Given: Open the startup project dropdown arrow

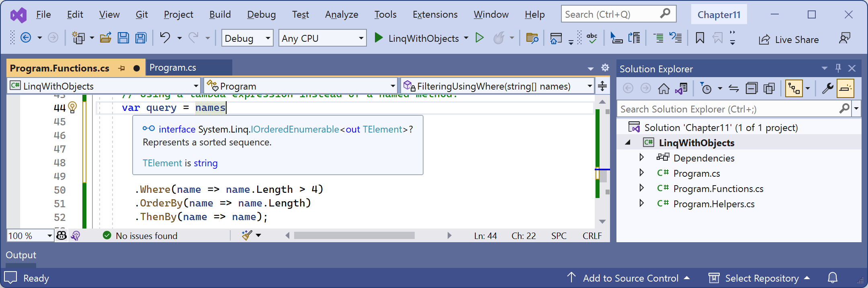Looking at the screenshot, I should pyautogui.click(x=466, y=38).
